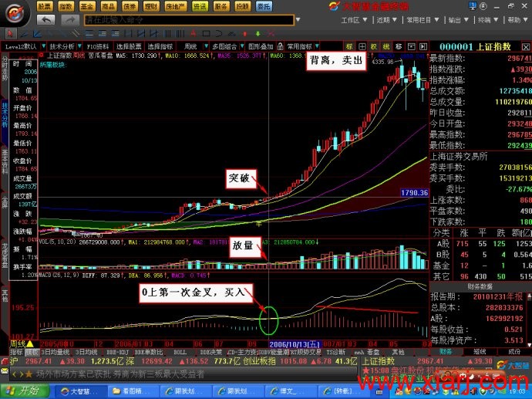Expand the 技术分析 dropdown arrow
This screenshot has width=532, height=399.
pyautogui.click(x=79, y=46)
